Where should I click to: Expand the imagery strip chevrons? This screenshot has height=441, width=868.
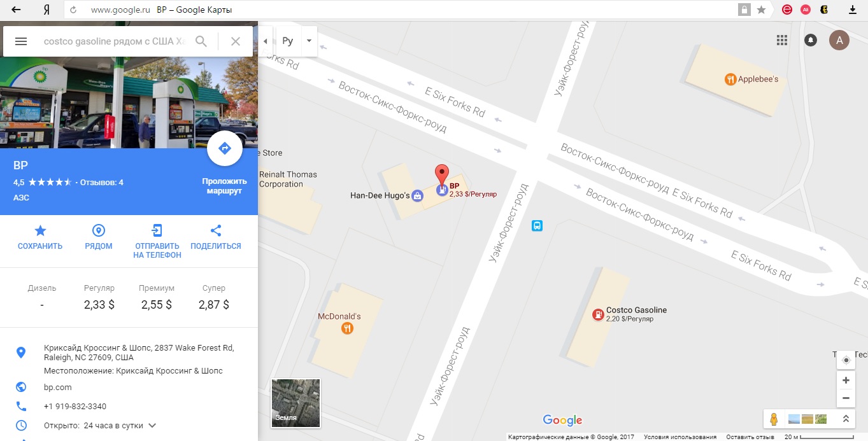coord(846,419)
